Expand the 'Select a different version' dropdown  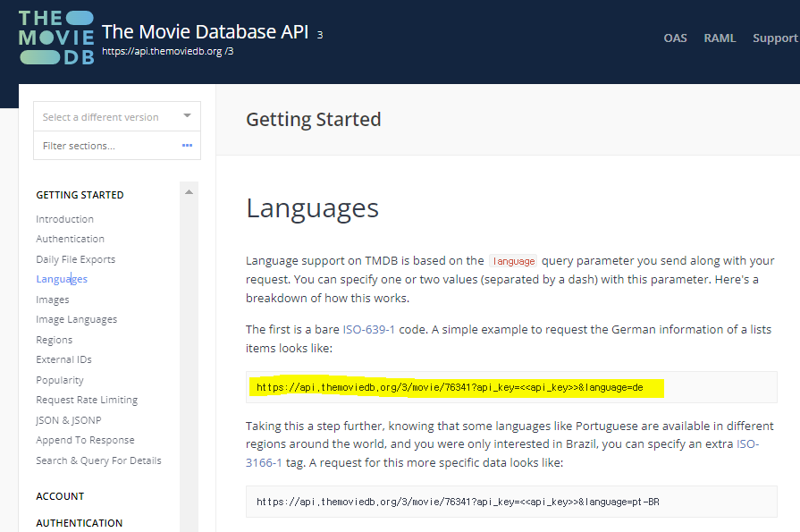(x=117, y=116)
